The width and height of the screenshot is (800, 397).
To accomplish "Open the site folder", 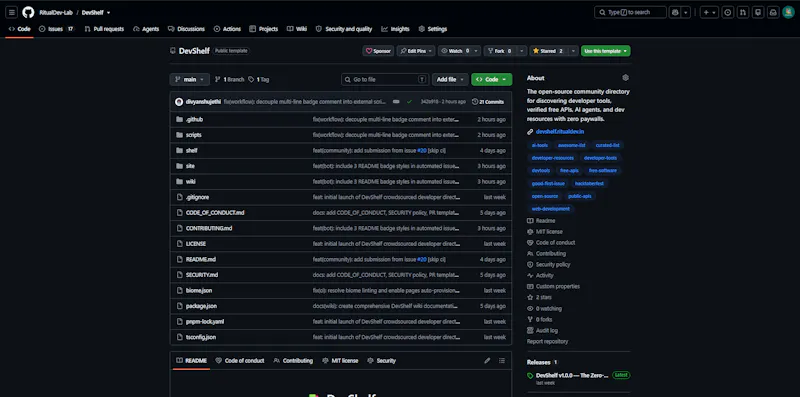I will click(190, 166).
